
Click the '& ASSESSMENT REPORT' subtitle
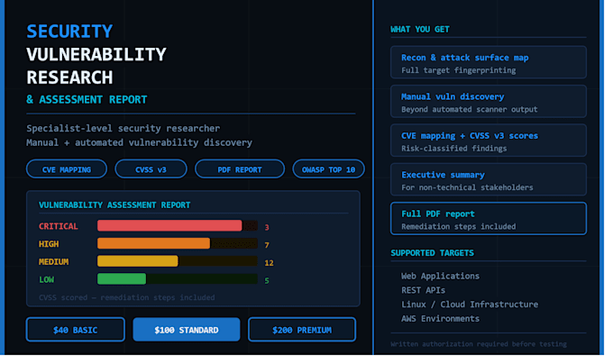pos(87,100)
